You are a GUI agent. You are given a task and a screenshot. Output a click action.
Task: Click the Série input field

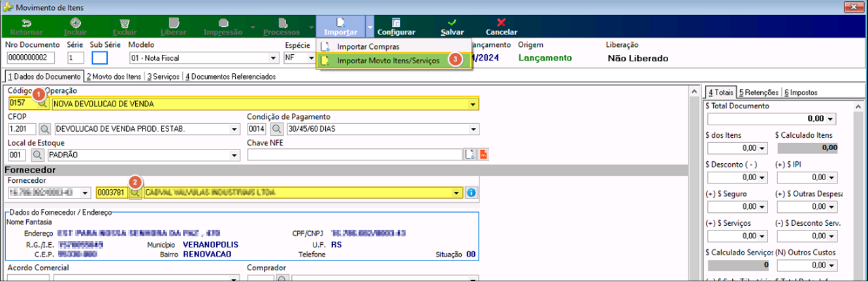75,57
